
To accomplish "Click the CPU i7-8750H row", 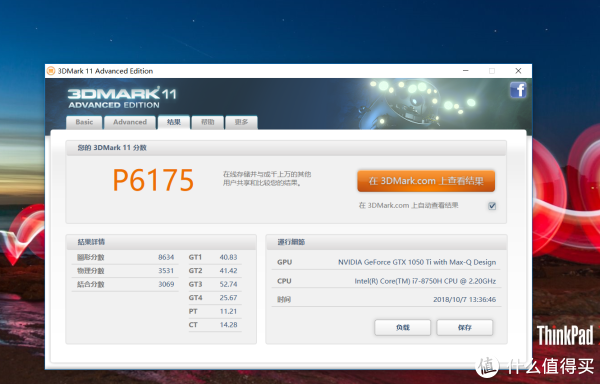I will (386, 281).
